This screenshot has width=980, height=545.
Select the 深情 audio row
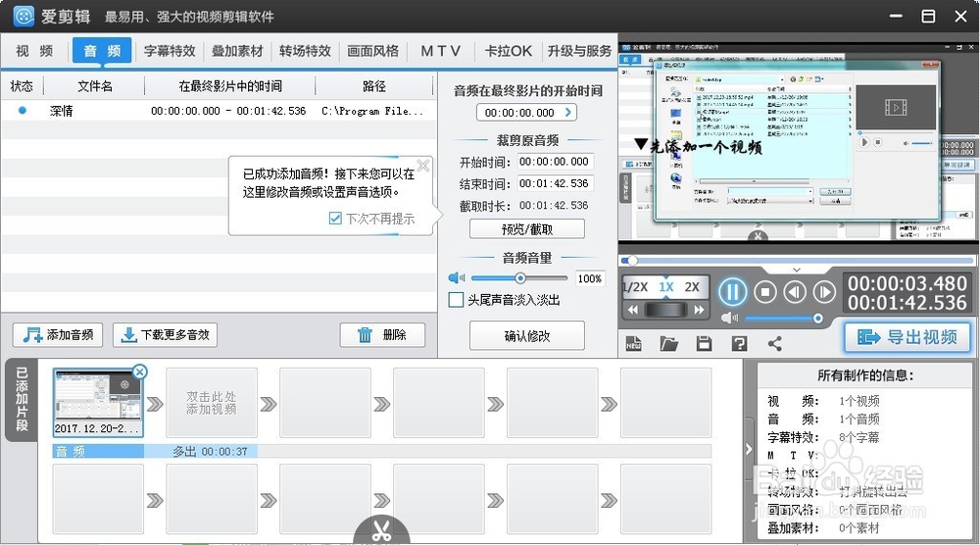coord(219,111)
